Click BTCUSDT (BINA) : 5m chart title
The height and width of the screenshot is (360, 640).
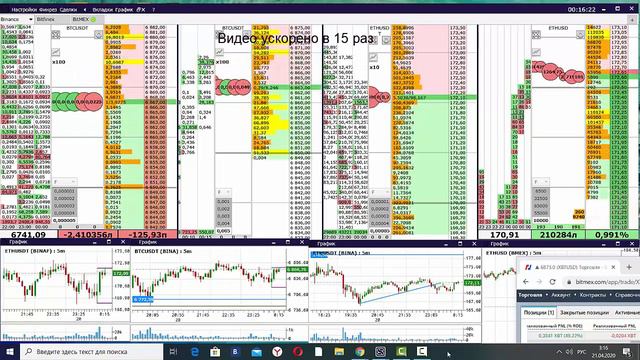click(163, 251)
